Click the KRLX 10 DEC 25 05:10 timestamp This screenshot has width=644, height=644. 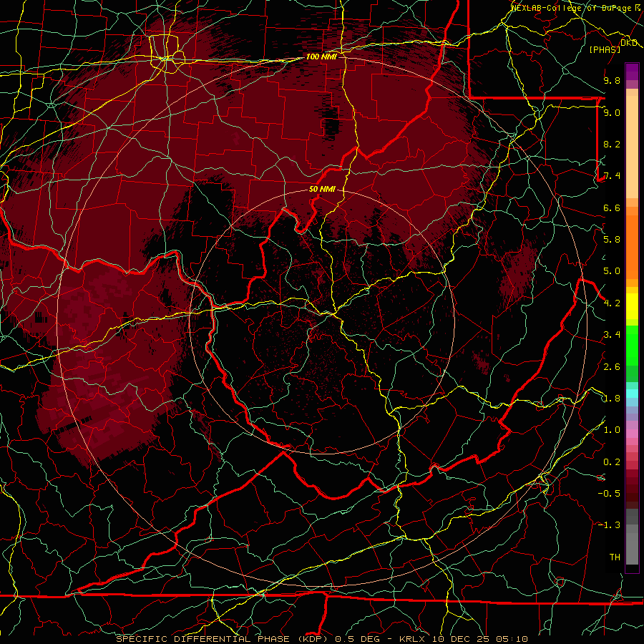[x=463, y=639]
